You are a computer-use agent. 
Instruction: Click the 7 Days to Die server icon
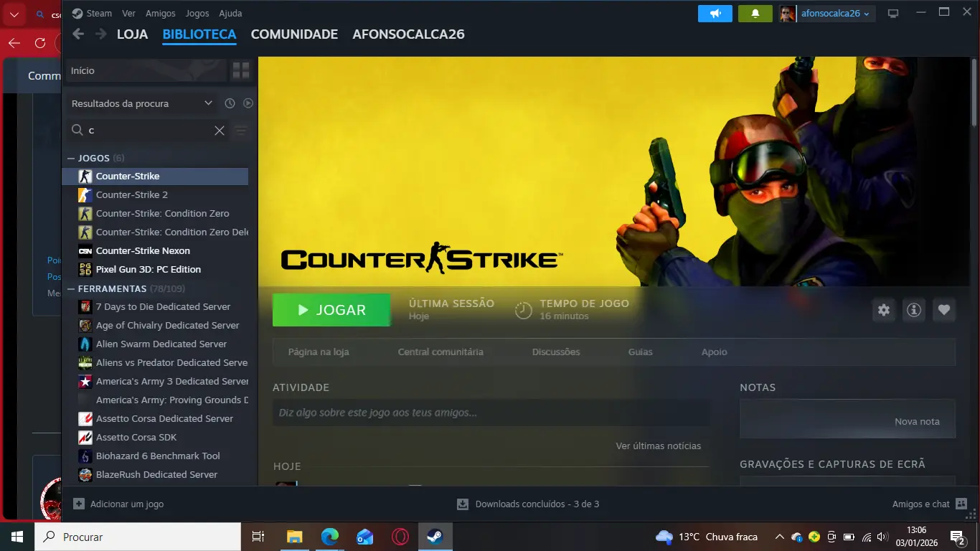(85, 306)
